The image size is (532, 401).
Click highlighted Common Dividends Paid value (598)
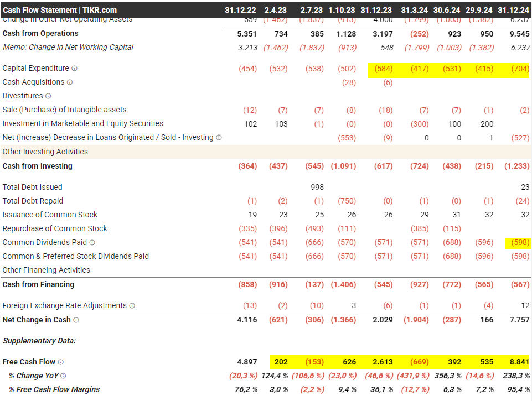point(520,243)
